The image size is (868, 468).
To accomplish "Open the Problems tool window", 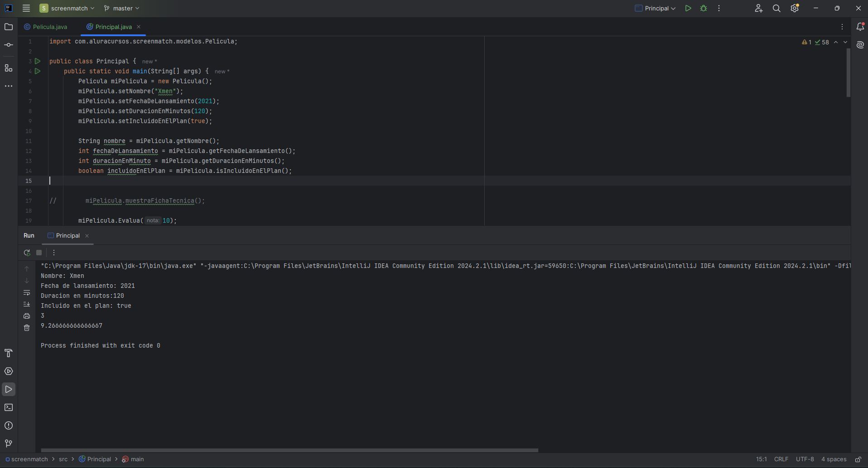I will [x=9, y=425].
